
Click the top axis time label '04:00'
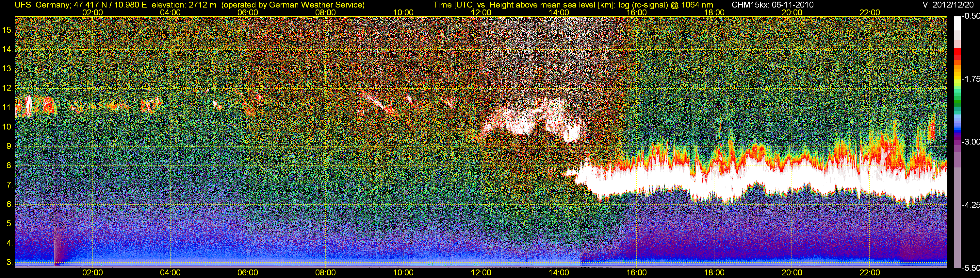click(170, 12)
